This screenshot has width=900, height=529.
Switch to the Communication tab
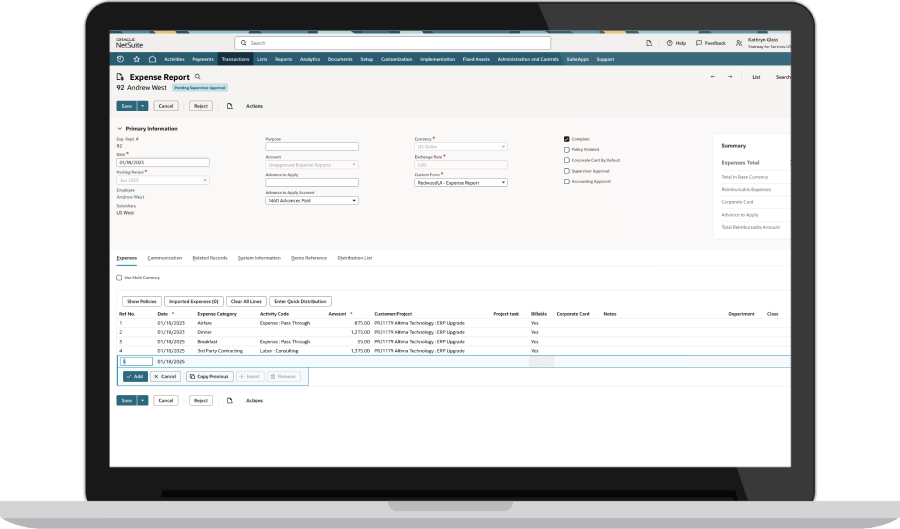pos(165,258)
